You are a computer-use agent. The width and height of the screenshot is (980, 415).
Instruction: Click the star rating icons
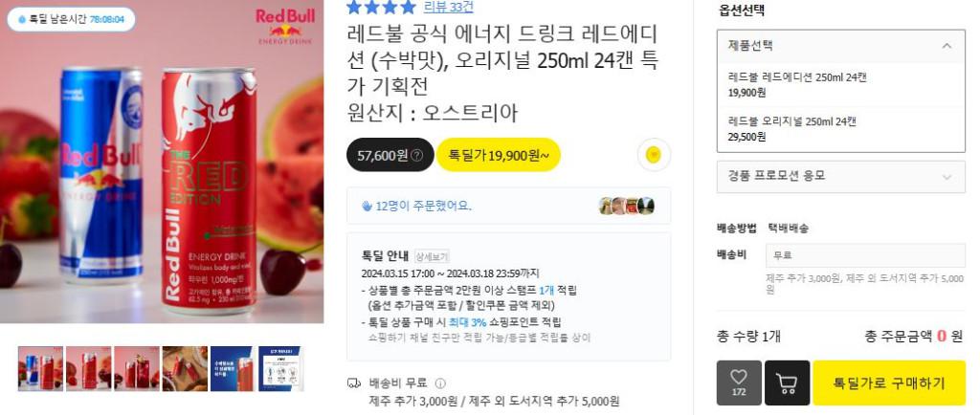point(381,7)
